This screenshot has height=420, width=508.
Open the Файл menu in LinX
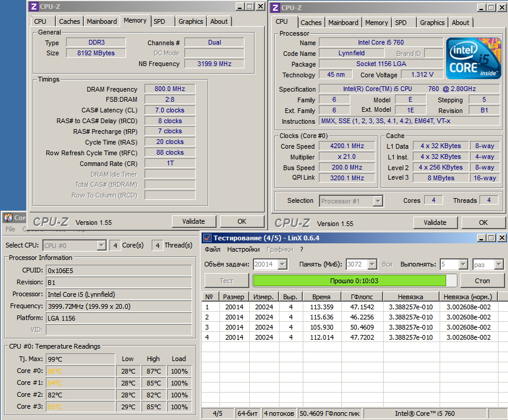point(212,250)
